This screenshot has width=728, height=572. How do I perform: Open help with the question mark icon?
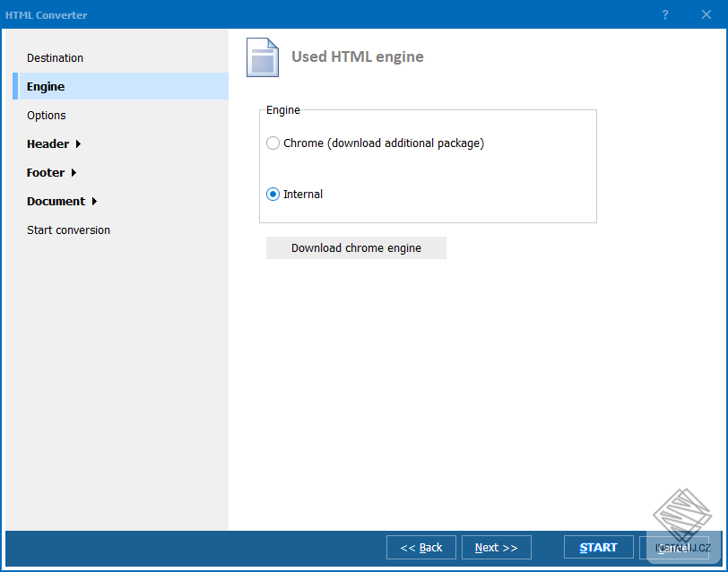point(664,14)
